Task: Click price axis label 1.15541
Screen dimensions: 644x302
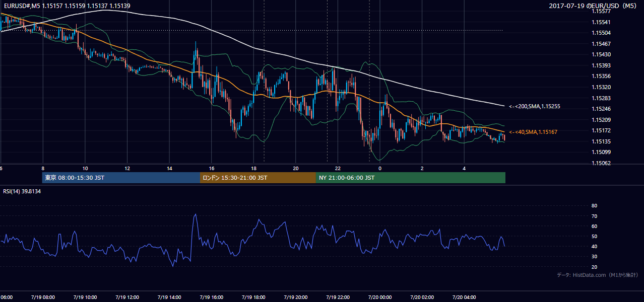Action: point(601,22)
